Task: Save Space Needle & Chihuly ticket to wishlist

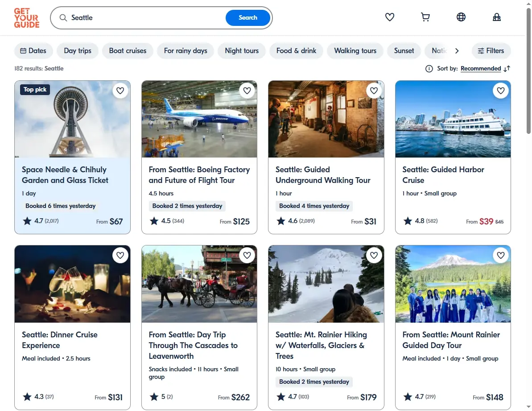Action: click(x=120, y=91)
